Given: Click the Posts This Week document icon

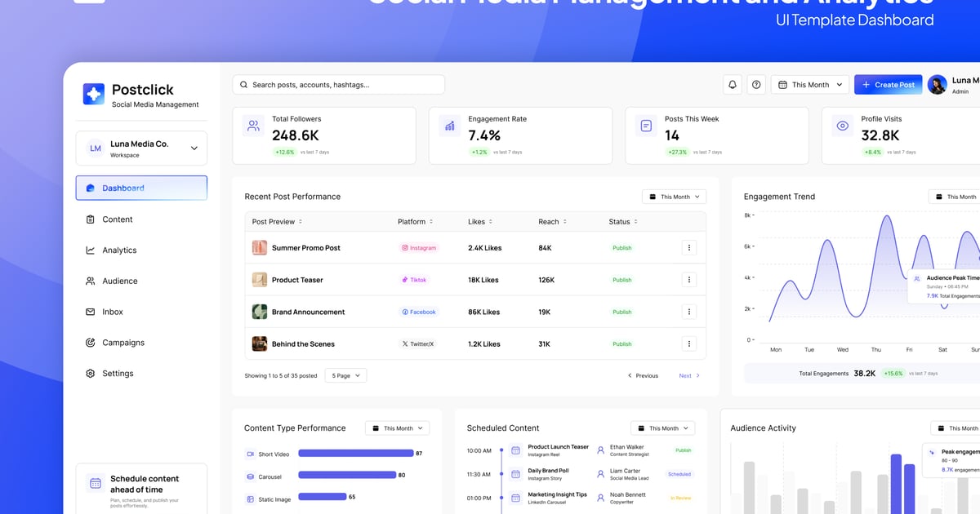Looking at the screenshot, I should click(x=646, y=126).
